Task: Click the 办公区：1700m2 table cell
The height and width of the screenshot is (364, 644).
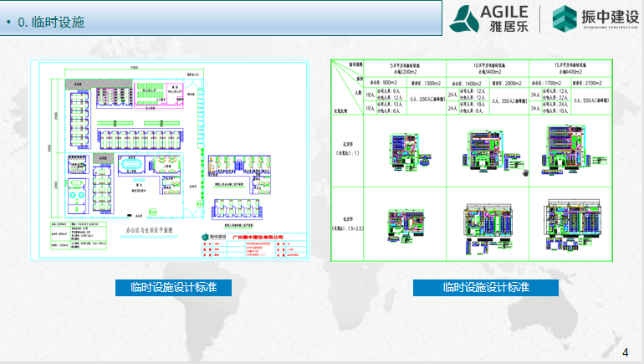Action: (x=550, y=83)
